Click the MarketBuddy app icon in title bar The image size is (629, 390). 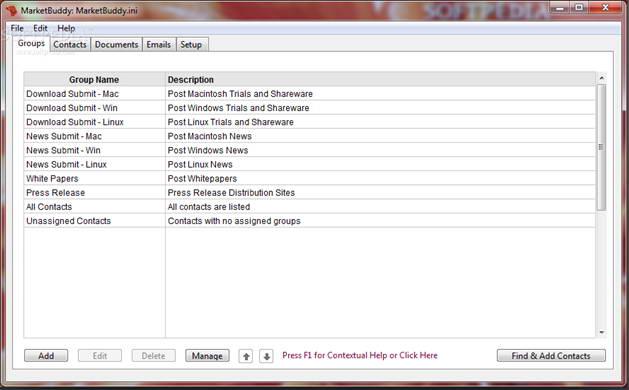click(11, 10)
